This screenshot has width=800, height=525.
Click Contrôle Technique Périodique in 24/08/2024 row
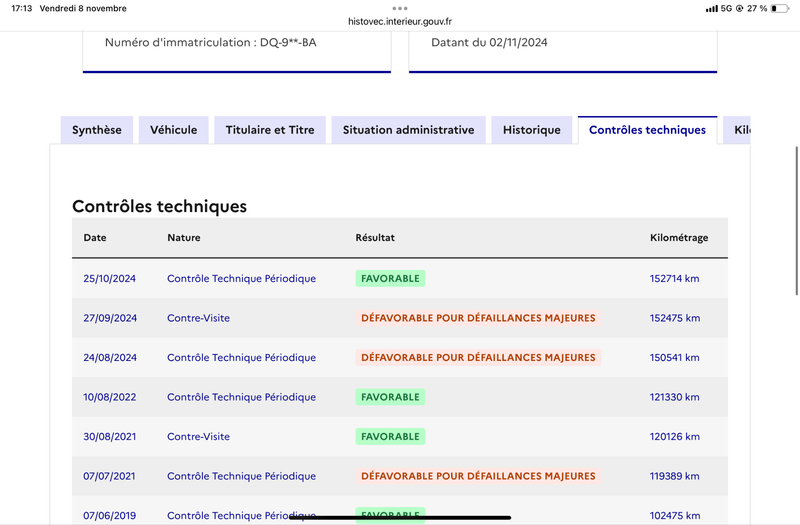241,358
